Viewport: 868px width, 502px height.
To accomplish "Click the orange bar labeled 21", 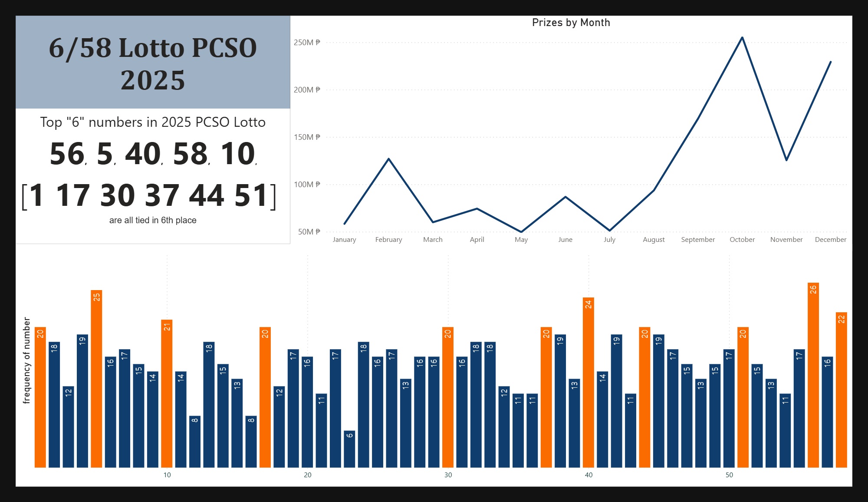I will point(167,393).
